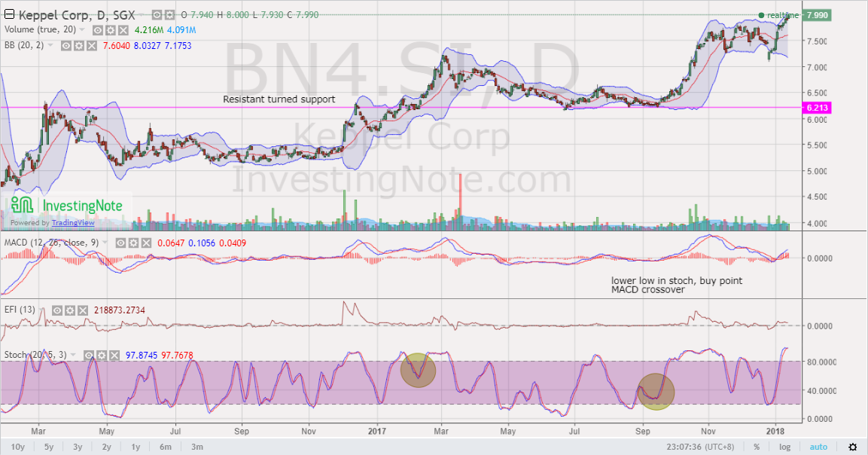Expand the Volume indicator dropdown arrow

pos(81,30)
